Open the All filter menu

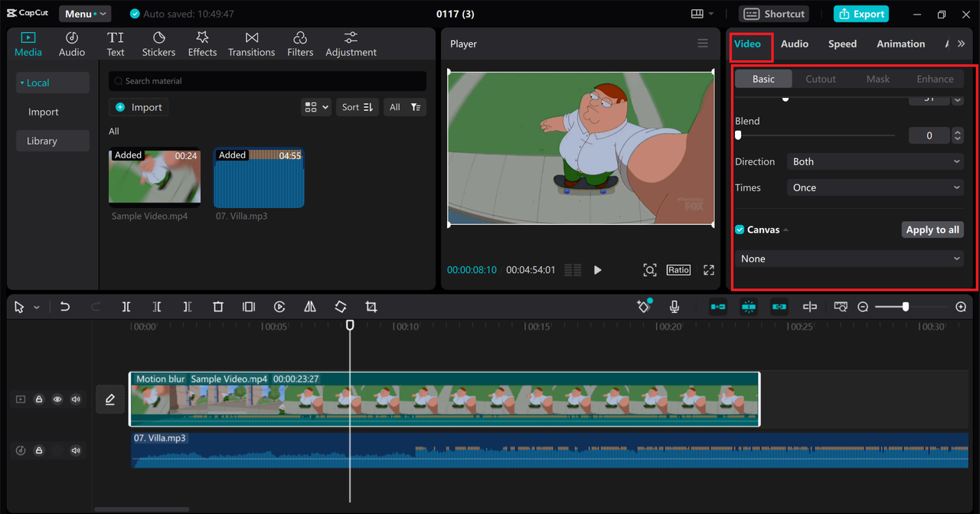[405, 107]
